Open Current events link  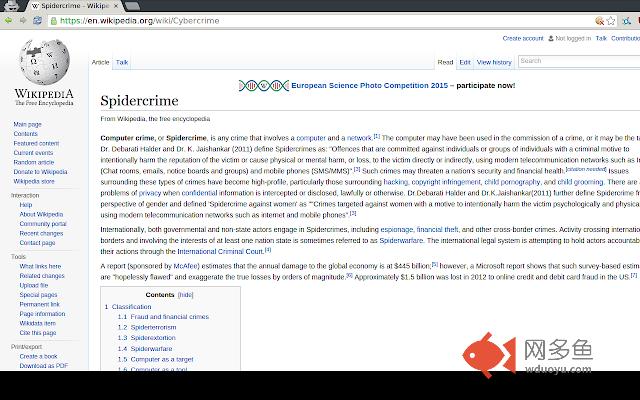pyautogui.click(x=33, y=153)
